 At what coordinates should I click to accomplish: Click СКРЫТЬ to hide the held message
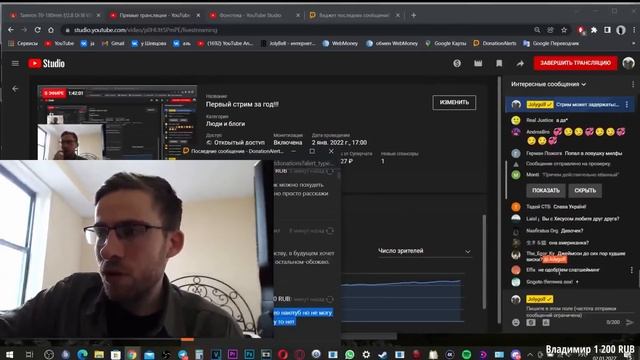pos(585,190)
